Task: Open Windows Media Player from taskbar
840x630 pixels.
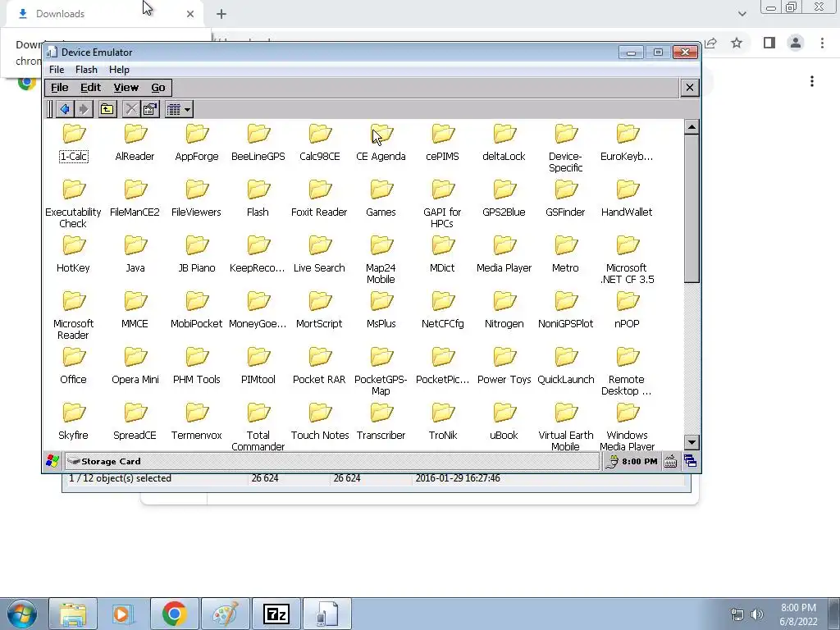Action: (x=123, y=614)
